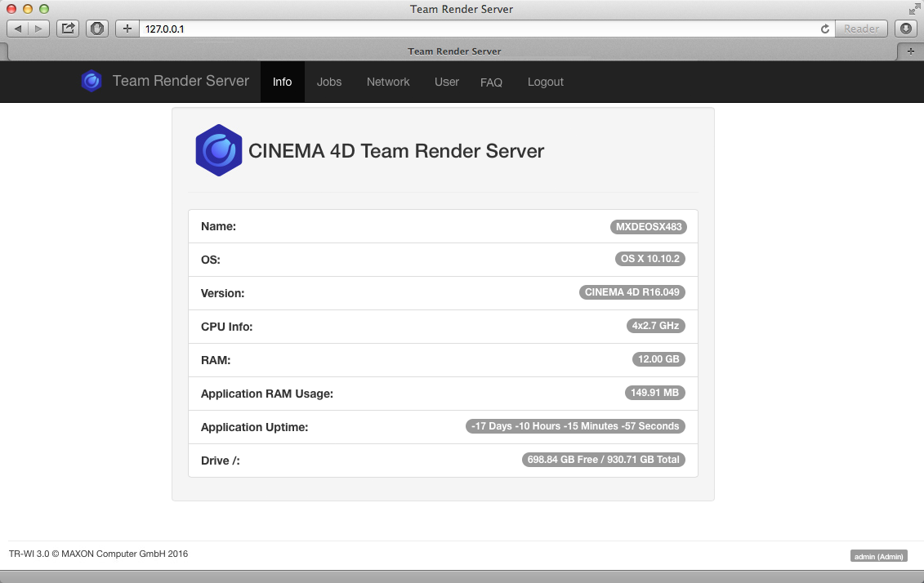Click the TR-WI 3.0 MAXON copyright footer
924x583 pixels.
pos(98,554)
